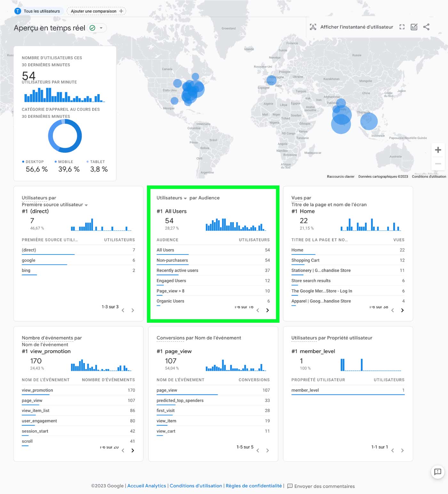Select member_level user property row
Image resolution: width=448 pixels, height=494 pixels.
(x=348, y=390)
